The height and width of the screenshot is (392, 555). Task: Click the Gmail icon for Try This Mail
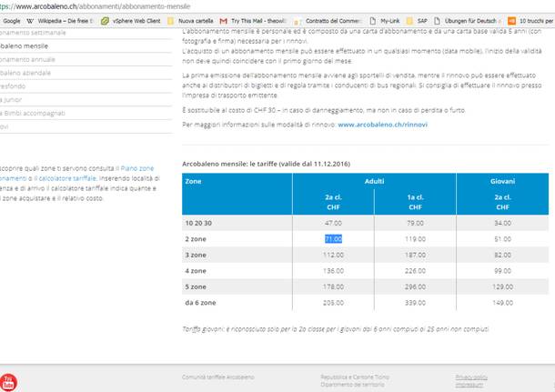click(223, 21)
